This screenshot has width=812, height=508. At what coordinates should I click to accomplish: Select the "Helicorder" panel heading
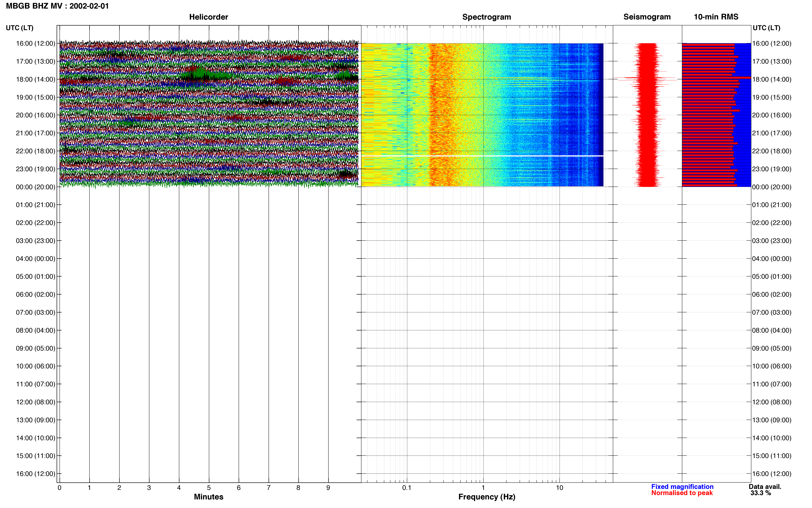click(x=209, y=17)
